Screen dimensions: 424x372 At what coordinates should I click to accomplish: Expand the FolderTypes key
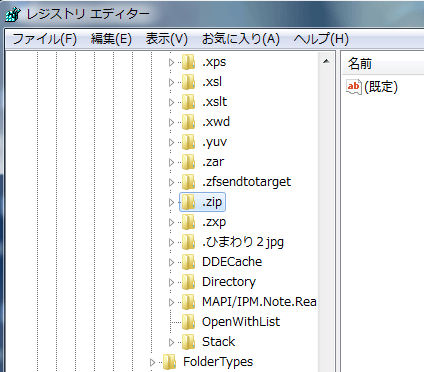tap(152, 362)
